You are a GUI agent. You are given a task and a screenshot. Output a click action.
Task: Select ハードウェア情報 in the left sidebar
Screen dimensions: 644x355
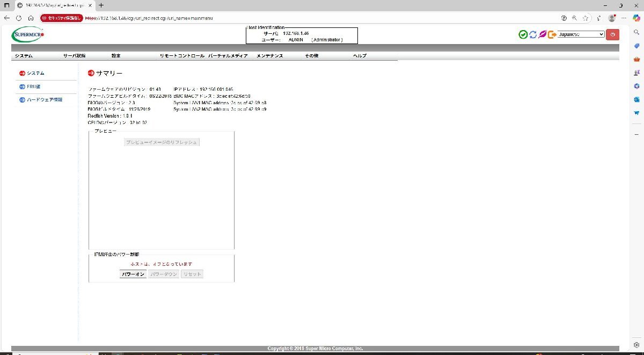coord(45,100)
